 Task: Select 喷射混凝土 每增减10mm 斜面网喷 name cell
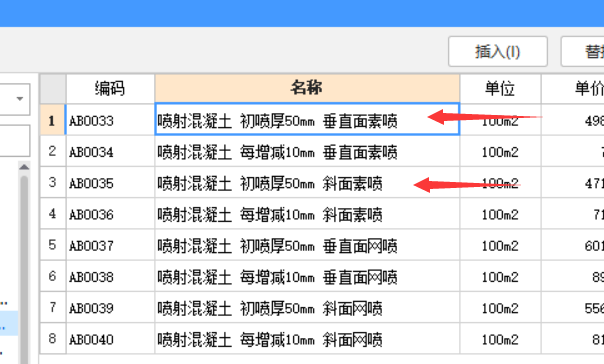[x=307, y=339]
